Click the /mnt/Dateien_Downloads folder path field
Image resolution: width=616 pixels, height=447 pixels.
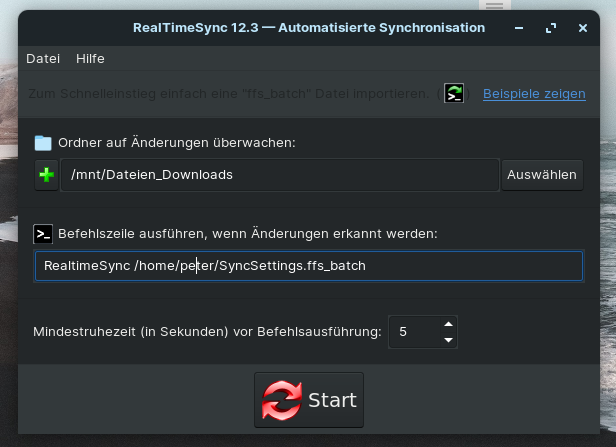click(x=280, y=175)
